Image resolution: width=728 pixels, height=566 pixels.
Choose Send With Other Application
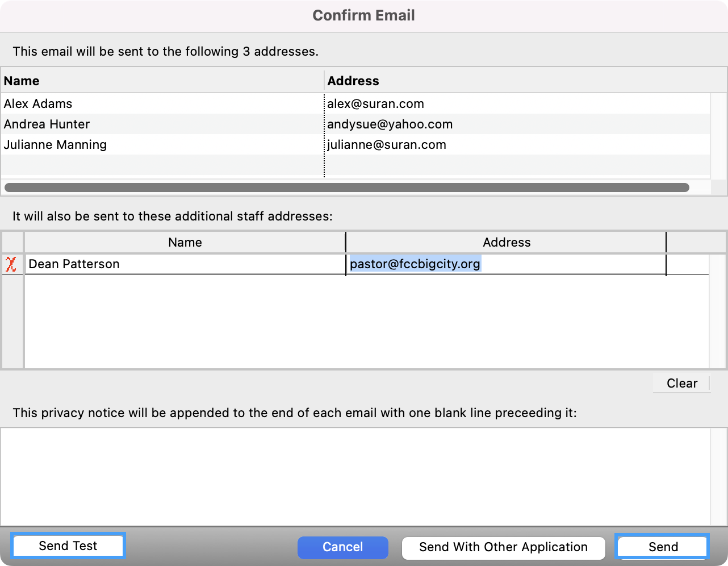coord(503,547)
